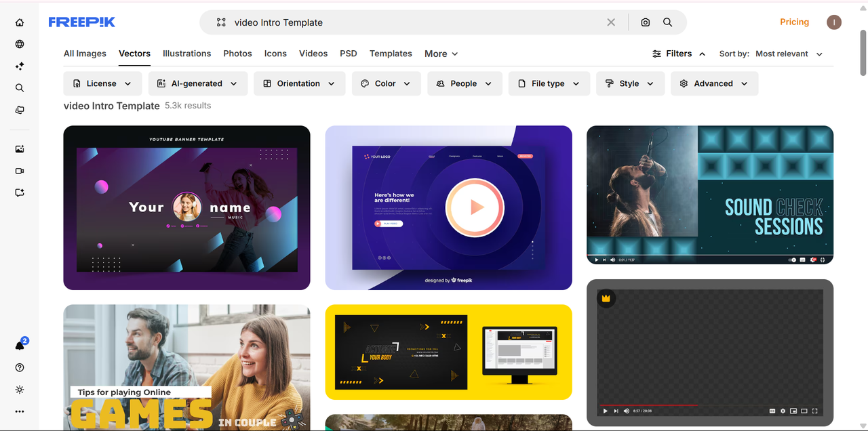868x431 pixels.
Task: Open the Home sidebar icon
Action: (x=20, y=22)
